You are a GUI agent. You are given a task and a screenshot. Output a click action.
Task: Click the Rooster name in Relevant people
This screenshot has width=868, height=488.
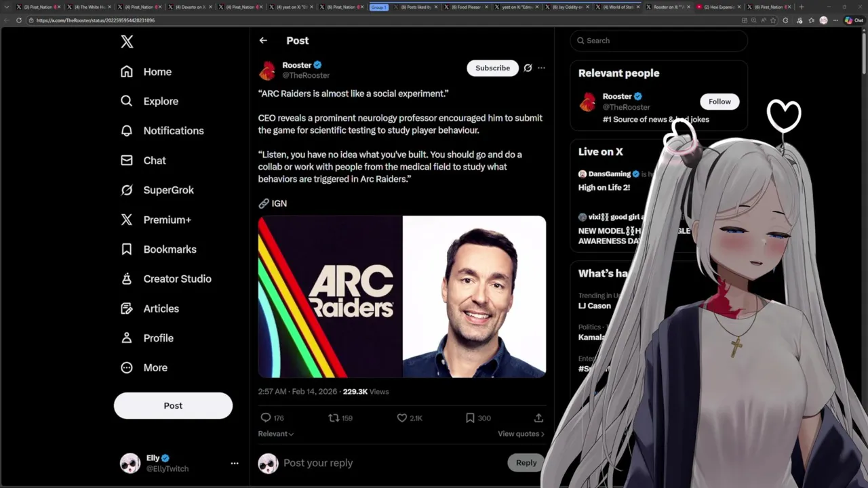[617, 96]
